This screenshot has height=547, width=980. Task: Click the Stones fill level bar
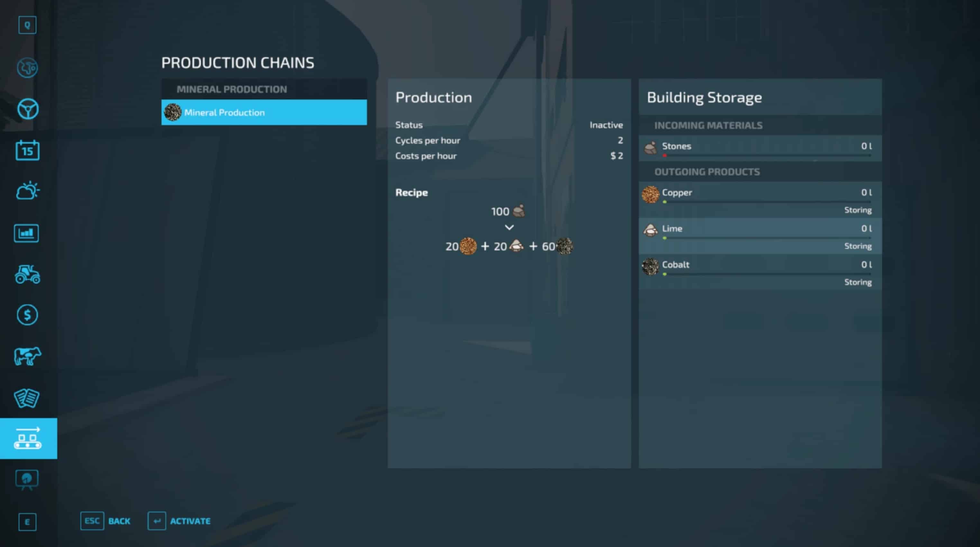click(767, 156)
